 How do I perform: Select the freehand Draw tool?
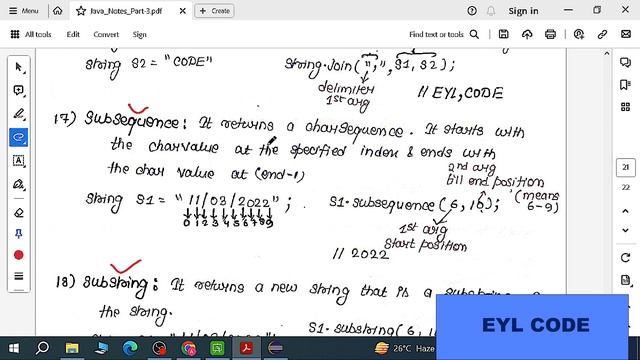(x=18, y=137)
